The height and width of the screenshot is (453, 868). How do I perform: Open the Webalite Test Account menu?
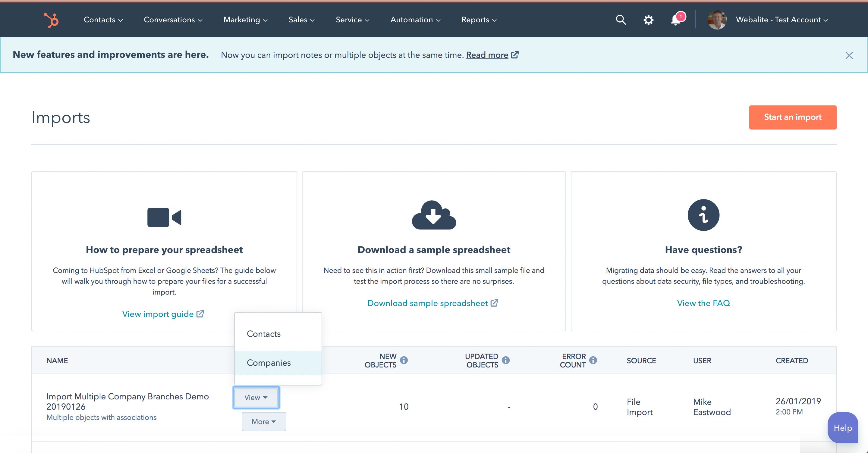coord(781,20)
